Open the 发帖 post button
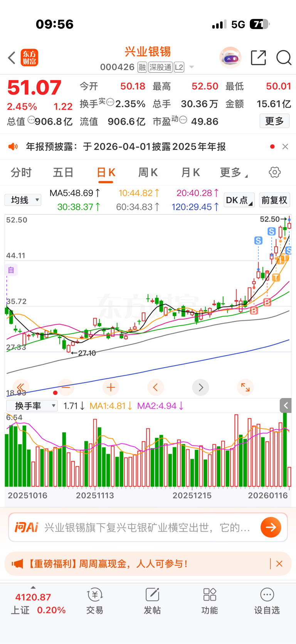The width and height of the screenshot is (296, 644). [152, 601]
